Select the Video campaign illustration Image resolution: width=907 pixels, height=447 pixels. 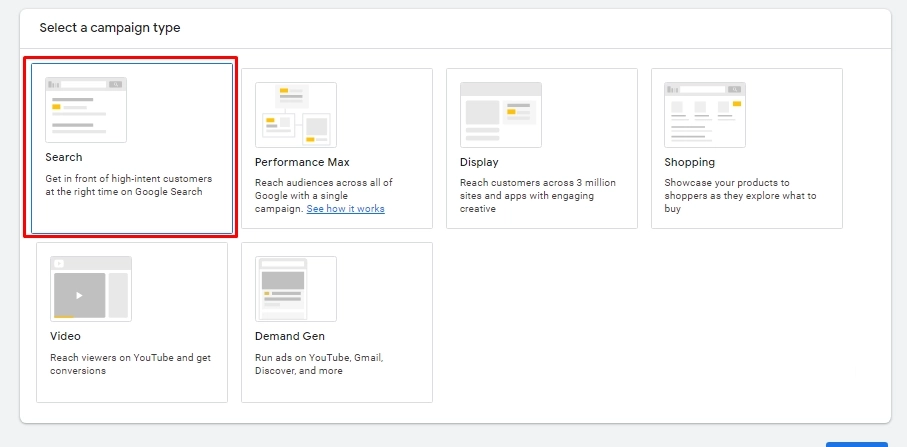point(91,289)
